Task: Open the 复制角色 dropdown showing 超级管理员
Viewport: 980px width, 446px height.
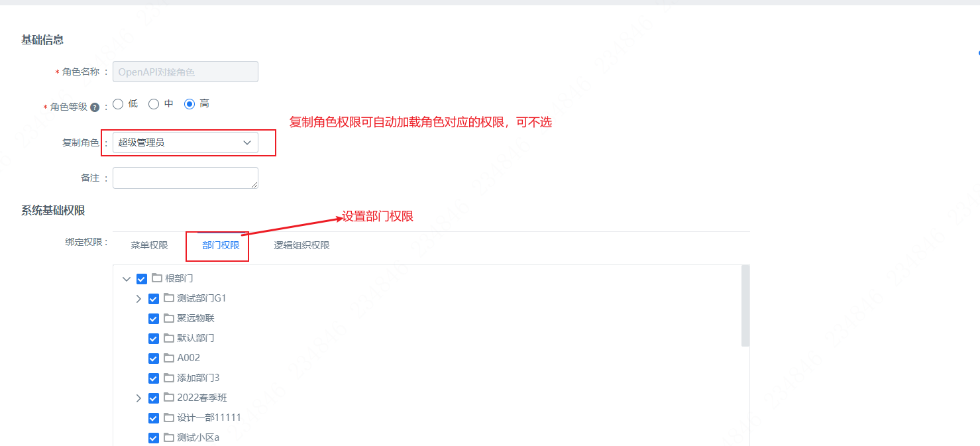Action: 186,142
